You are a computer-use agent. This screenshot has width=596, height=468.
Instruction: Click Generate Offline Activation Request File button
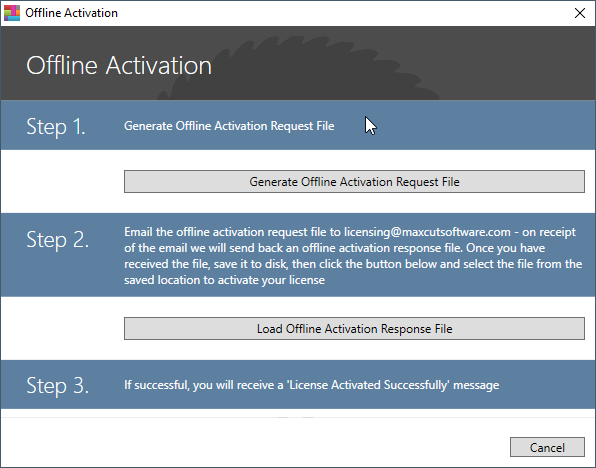(x=354, y=182)
